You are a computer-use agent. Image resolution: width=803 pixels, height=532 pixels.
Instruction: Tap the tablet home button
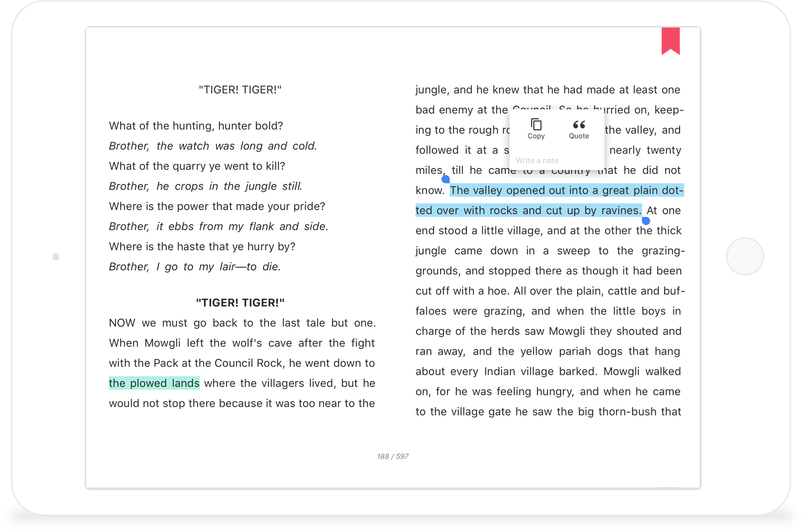pyautogui.click(x=745, y=257)
